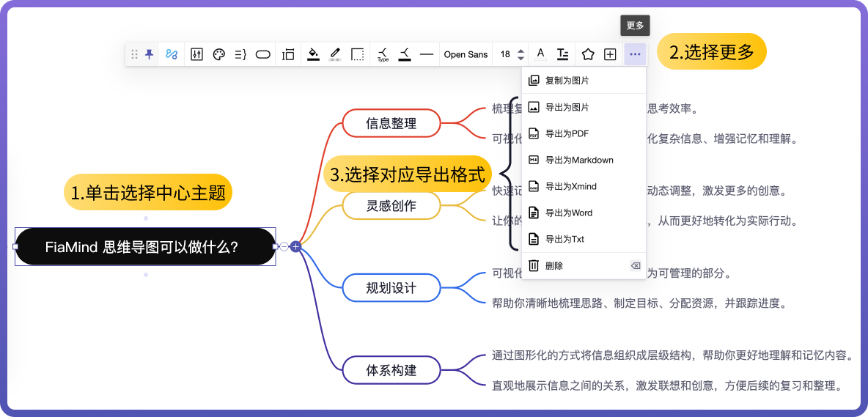
Task: Click the dot handle above central topic
Action: [146, 218]
